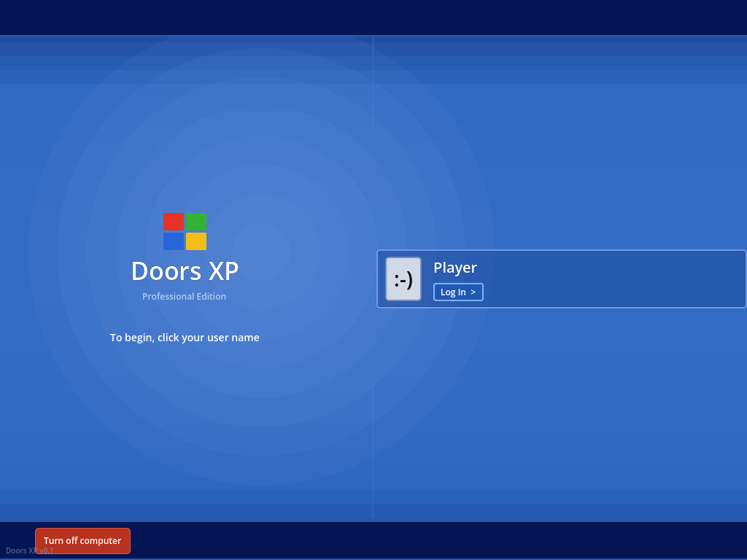Click the yellow square of the Doors XP logo
This screenshot has height=560, width=747.
tap(196, 241)
